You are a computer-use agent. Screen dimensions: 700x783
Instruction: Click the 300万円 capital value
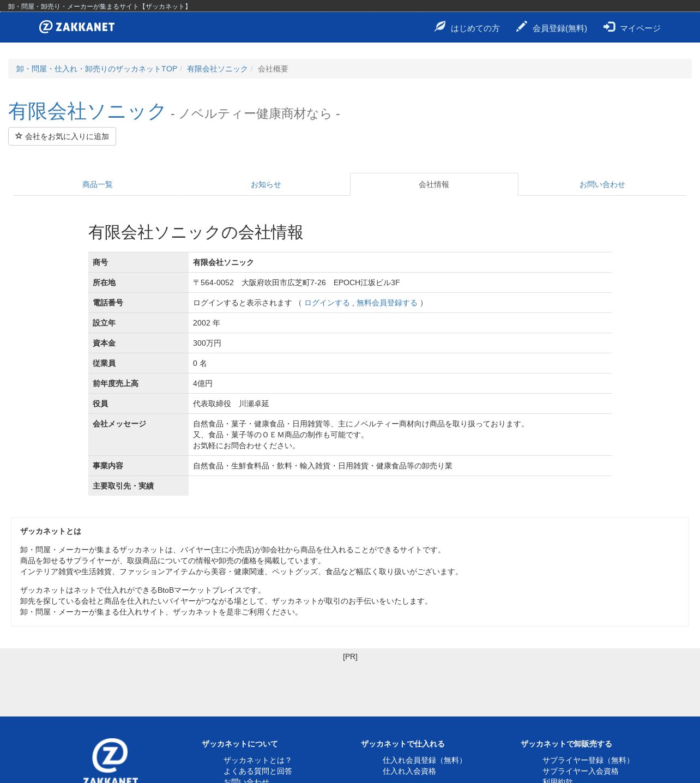click(x=207, y=343)
